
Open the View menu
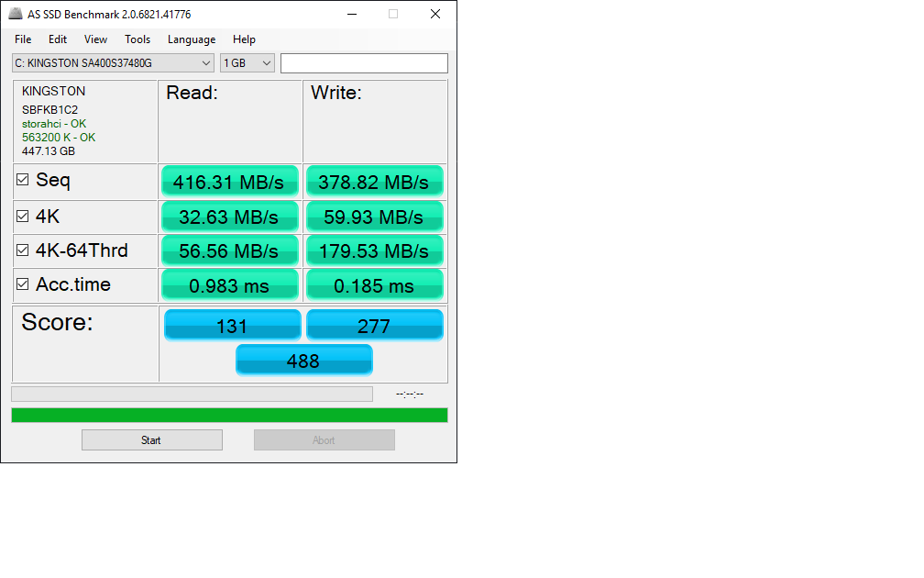click(95, 39)
